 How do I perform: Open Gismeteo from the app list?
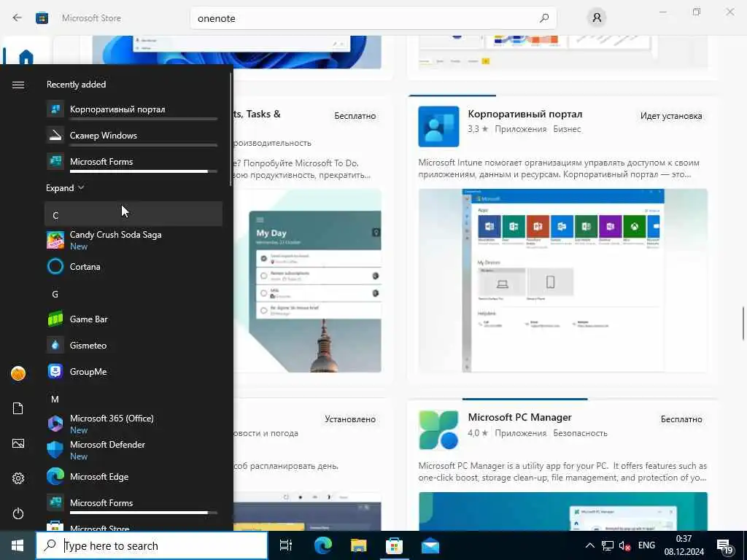point(133,345)
